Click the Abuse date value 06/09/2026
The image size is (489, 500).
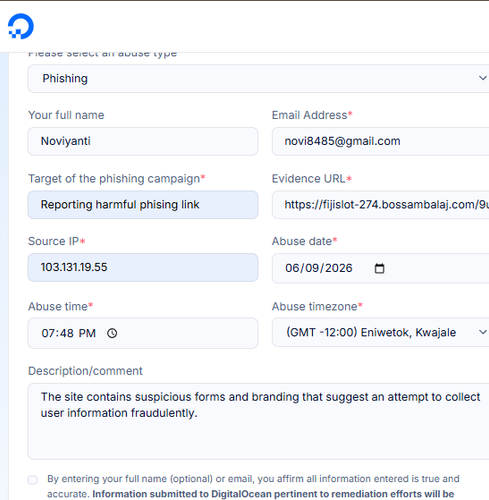click(319, 268)
